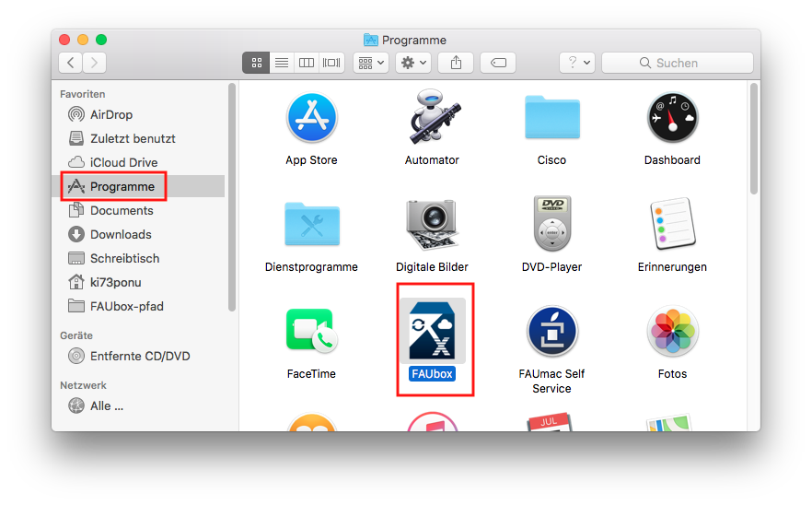Open the question mark dropdown
This screenshot has height=505, width=812.
coord(577,63)
